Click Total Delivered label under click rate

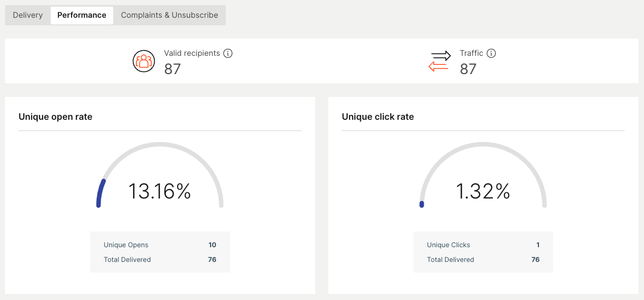[x=450, y=260]
